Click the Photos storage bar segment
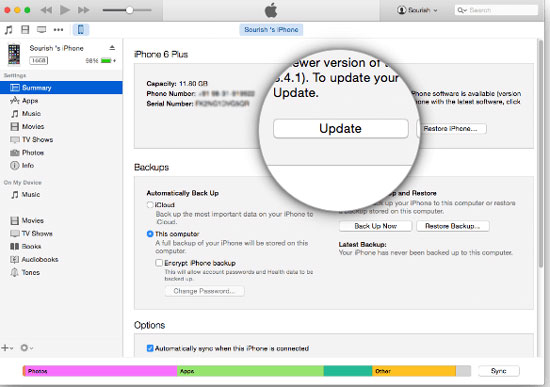This screenshot has width=550, height=387. [100, 371]
